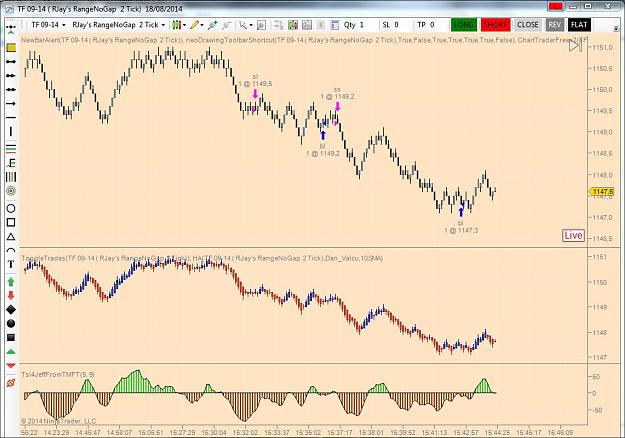The image size is (625, 438).
Task: Select the Horizontal line tool
Action: pyautogui.click(x=11, y=118)
